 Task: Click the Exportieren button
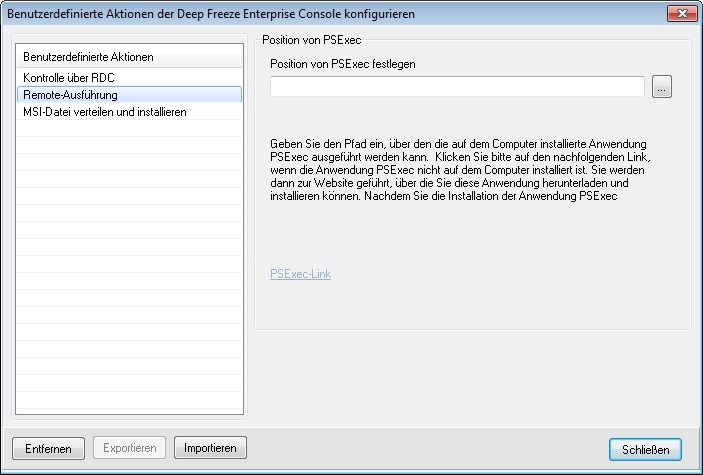pos(130,448)
